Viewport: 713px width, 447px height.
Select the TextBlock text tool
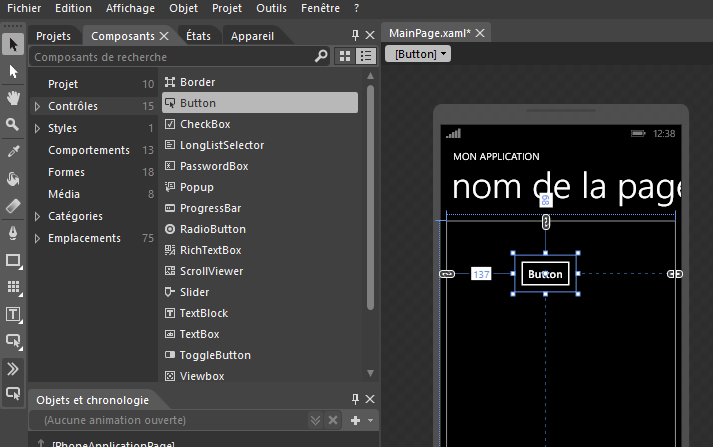point(13,315)
